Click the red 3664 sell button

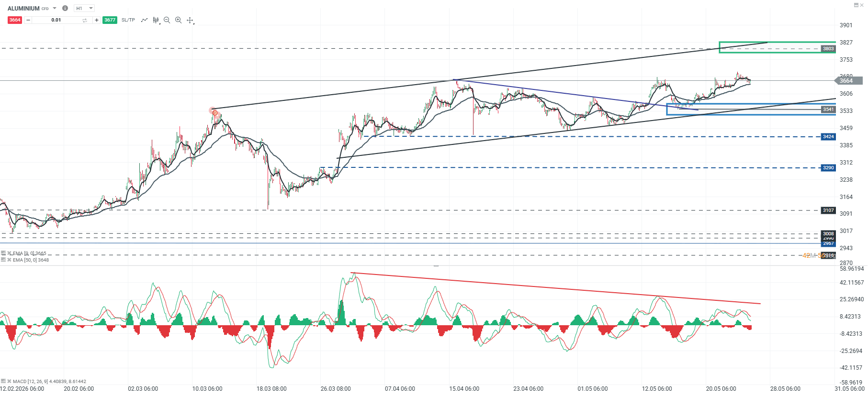(15, 20)
